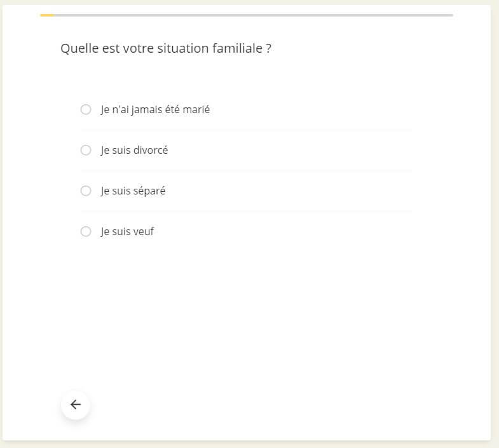The width and height of the screenshot is (499, 448).
Task: Click the word "divorcé" in second option
Action: point(151,150)
